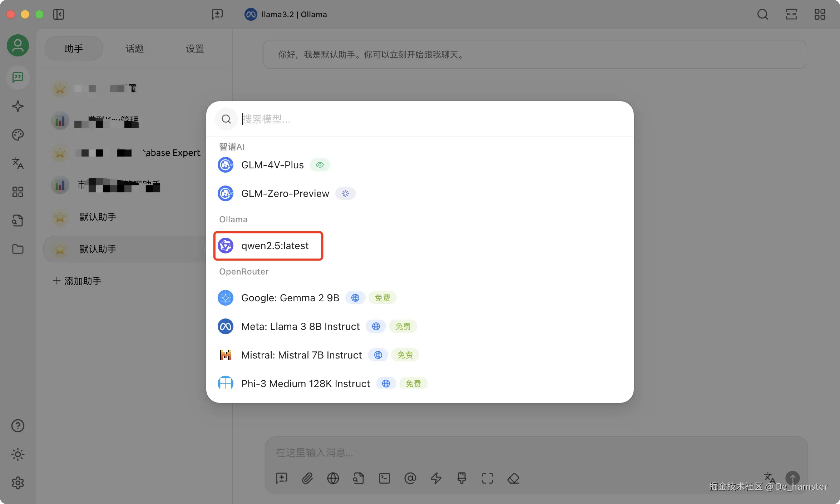
Task: Click the web search globe icon
Action: [x=333, y=478]
